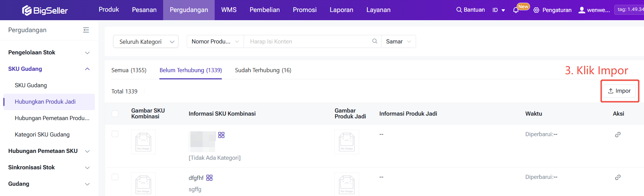Open Kategori SKU Gudang sidebar link
Viewport: 644px width, 196px height.
point(42,134)
